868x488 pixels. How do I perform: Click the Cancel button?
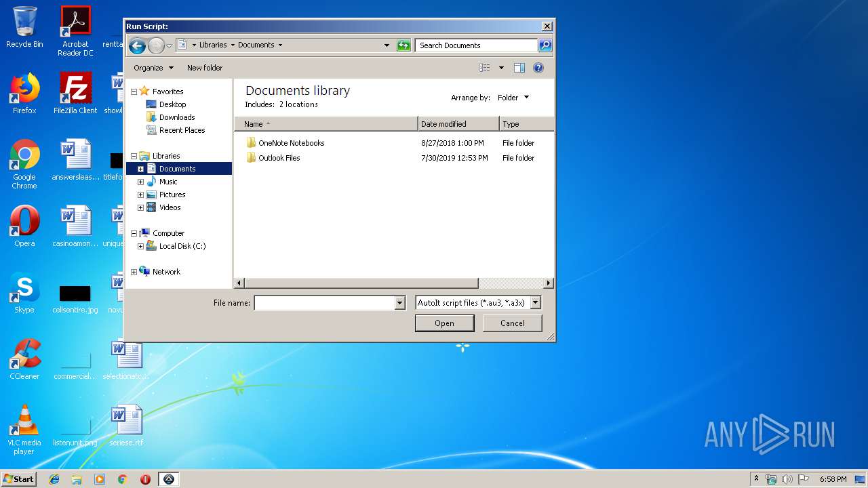click(512, 323)
